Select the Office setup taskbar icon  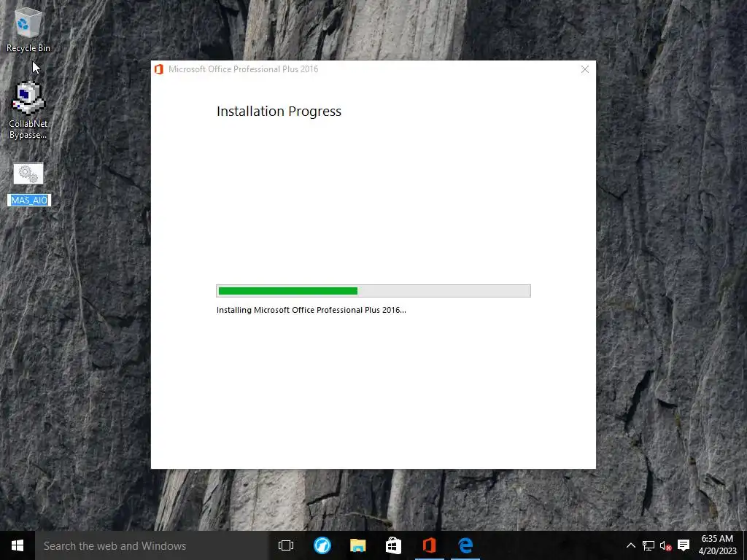429,545
